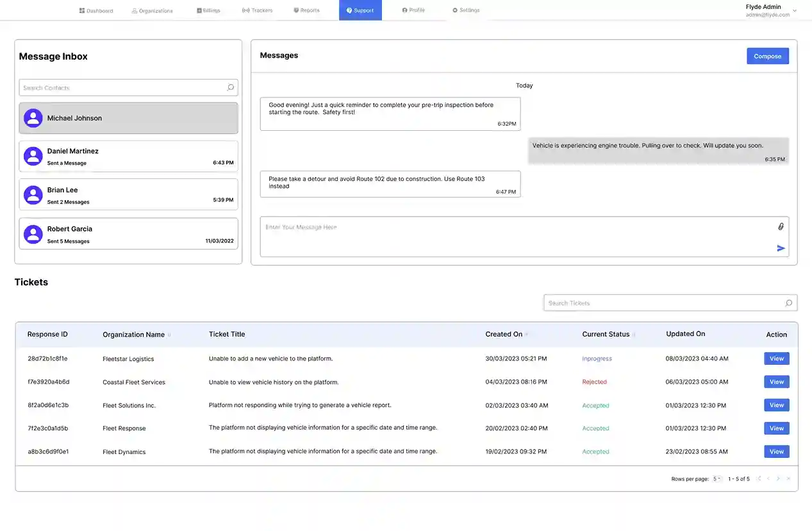The width and height of the screenshot is (812, 531).
Task: Open the Rows per page dropdown
Action: 717,479
